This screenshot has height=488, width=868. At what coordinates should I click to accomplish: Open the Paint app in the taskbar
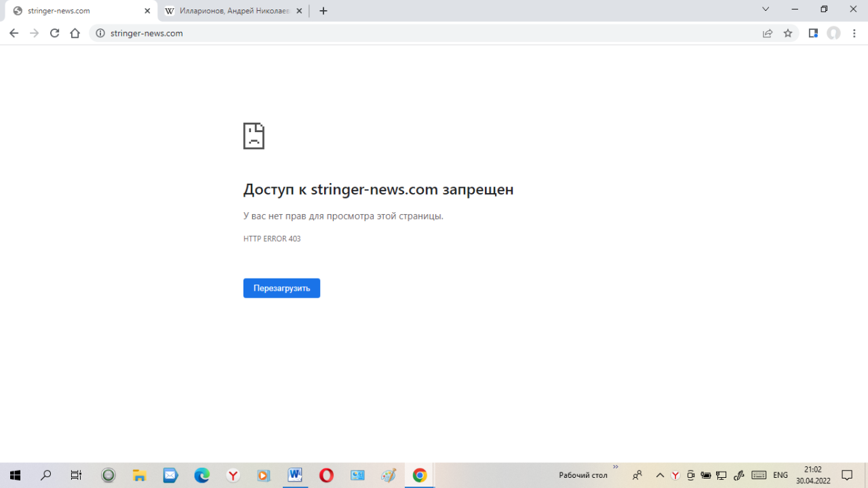[389, 475]
